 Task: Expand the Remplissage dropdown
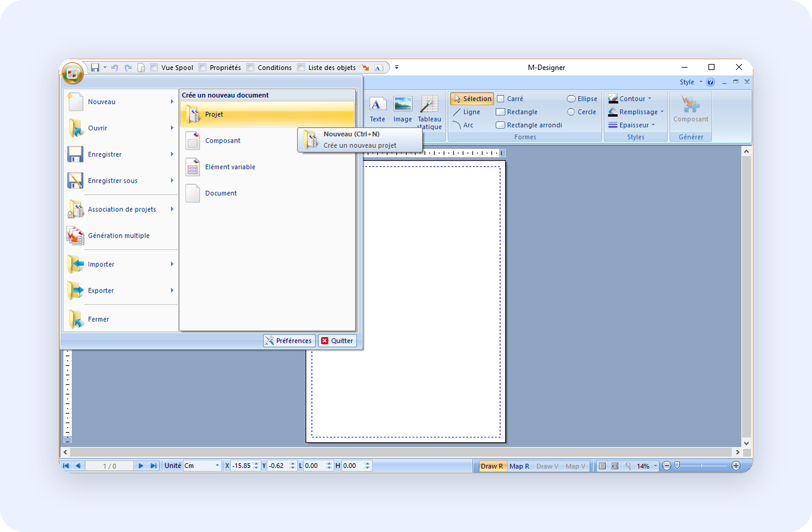(636, 112)
